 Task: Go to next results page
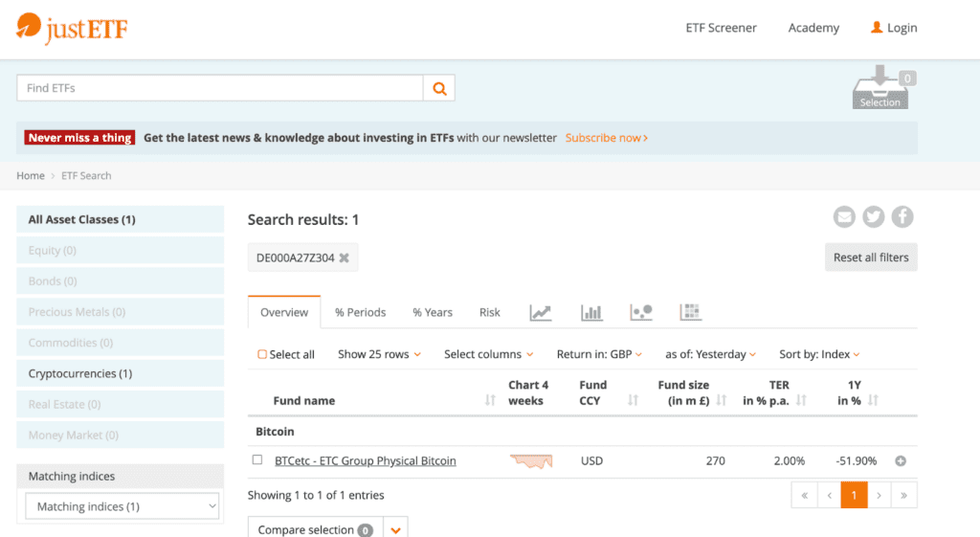tap(880, 495)
